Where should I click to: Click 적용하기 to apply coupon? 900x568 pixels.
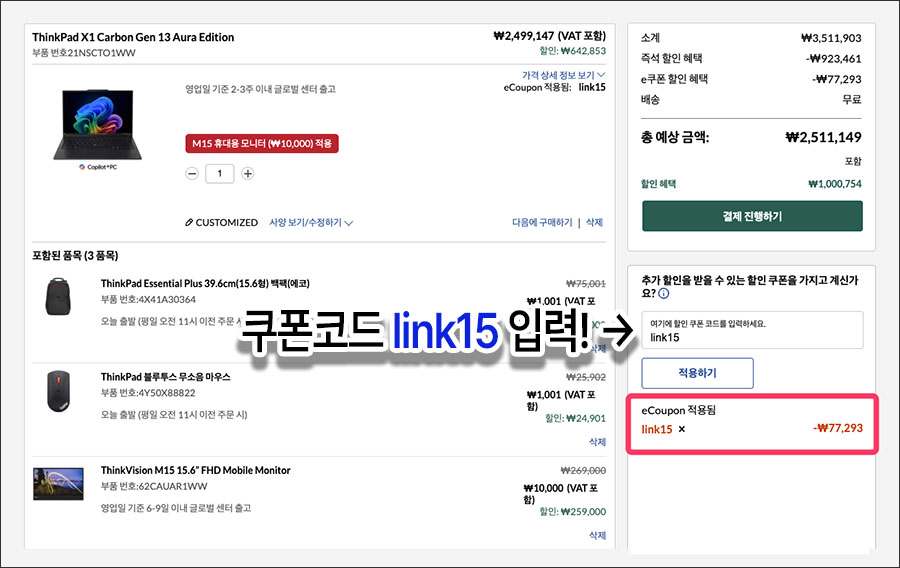(x=697, y=374)
